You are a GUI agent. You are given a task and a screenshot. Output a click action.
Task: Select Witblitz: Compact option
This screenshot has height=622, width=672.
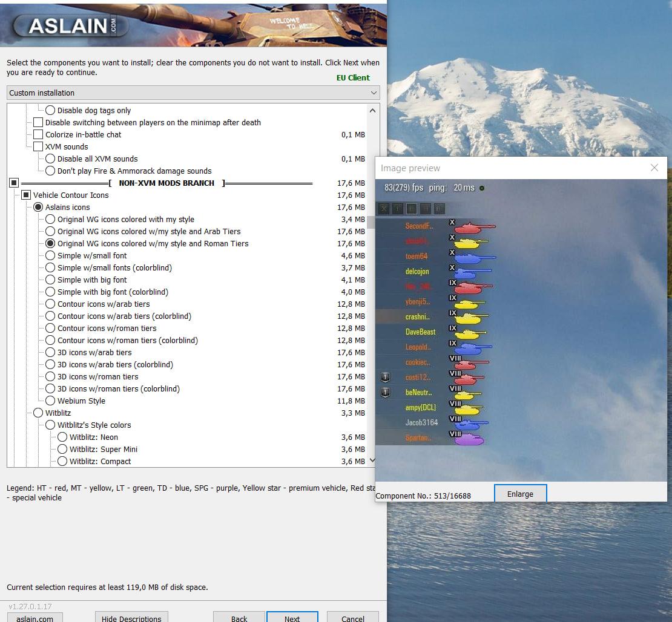(x=62, y=462)
